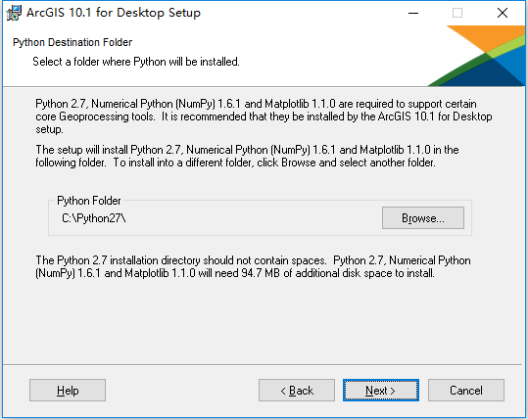528x420 pixels.
Task: Click the 'Select a folder where Python' subtitle
Action: point(136,62)
